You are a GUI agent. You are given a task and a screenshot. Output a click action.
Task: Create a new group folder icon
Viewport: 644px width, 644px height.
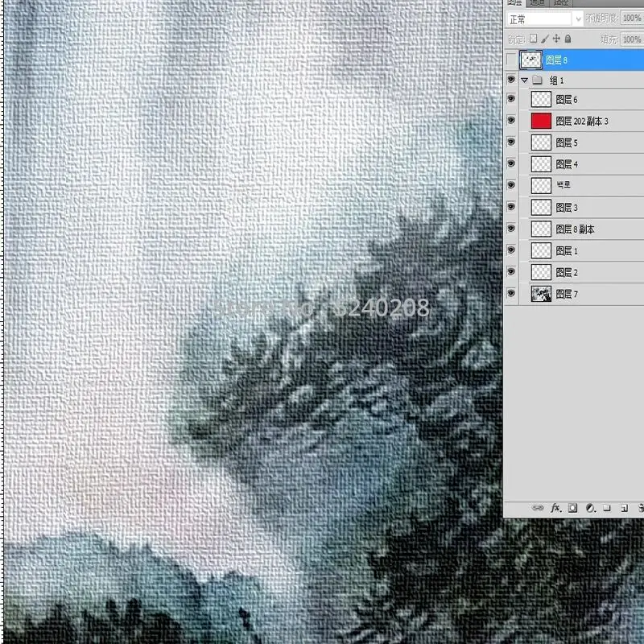pos(607,508)
